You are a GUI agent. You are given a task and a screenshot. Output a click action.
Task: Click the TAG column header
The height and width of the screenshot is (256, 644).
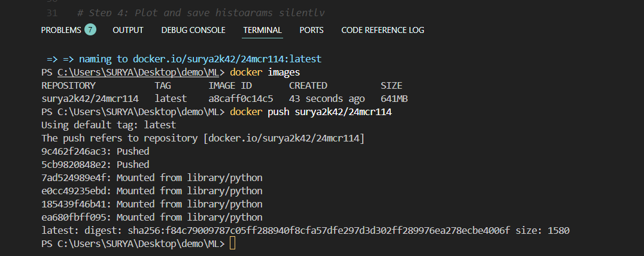(163, 86)
